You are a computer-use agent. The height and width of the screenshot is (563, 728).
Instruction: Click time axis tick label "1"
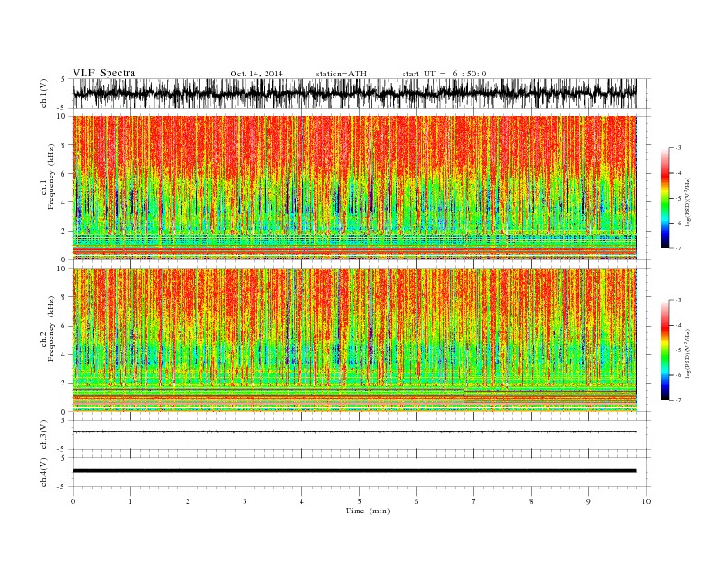[130, 501]
